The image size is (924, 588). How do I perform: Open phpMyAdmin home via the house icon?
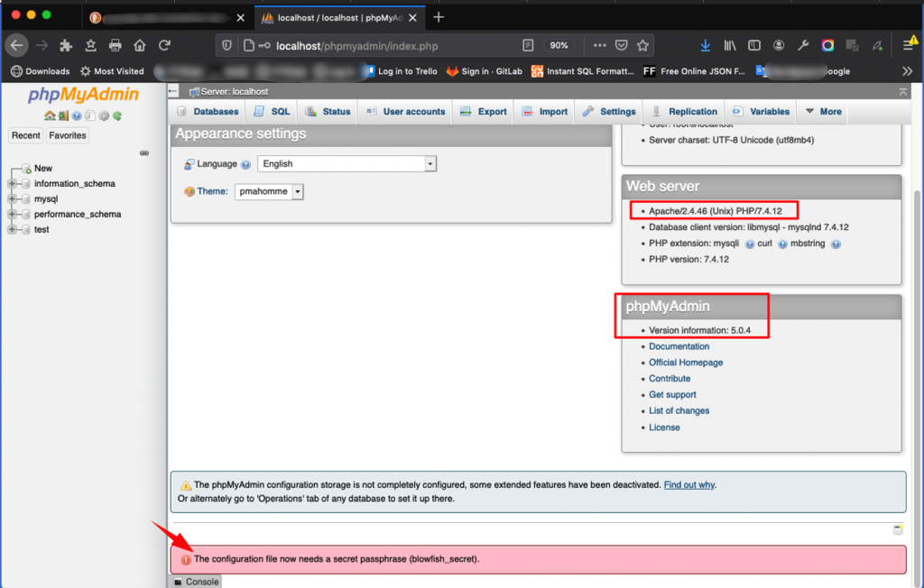[x=51, y=116]
